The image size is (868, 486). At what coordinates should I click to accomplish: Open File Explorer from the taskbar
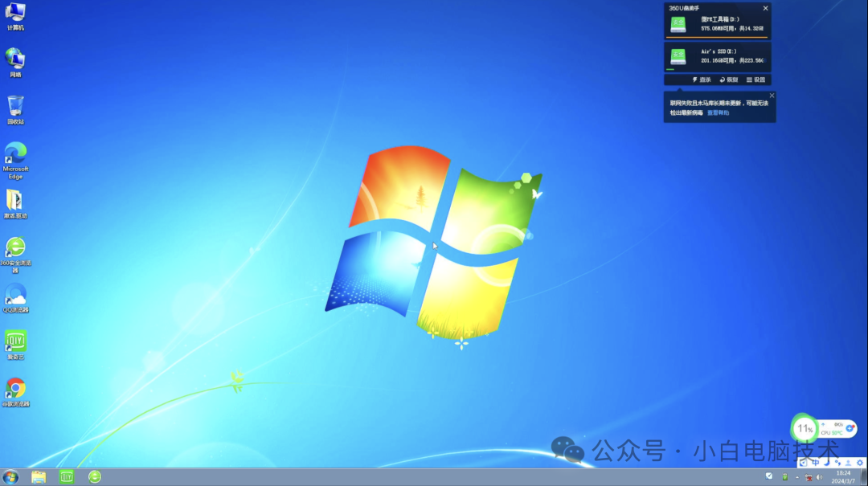pos(39,476)
